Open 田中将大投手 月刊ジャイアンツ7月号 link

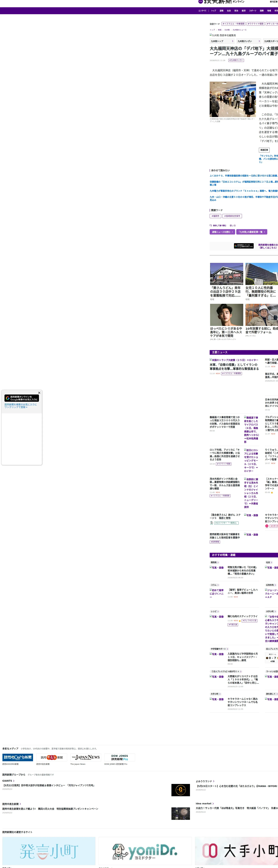click(x=49, y=785)
